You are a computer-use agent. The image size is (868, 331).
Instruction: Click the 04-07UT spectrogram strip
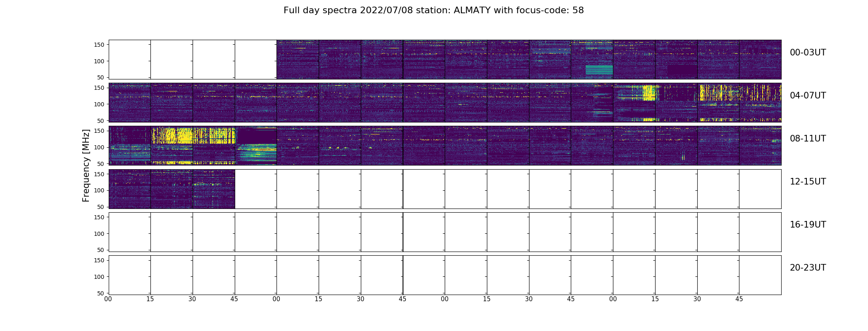[445, 103]
